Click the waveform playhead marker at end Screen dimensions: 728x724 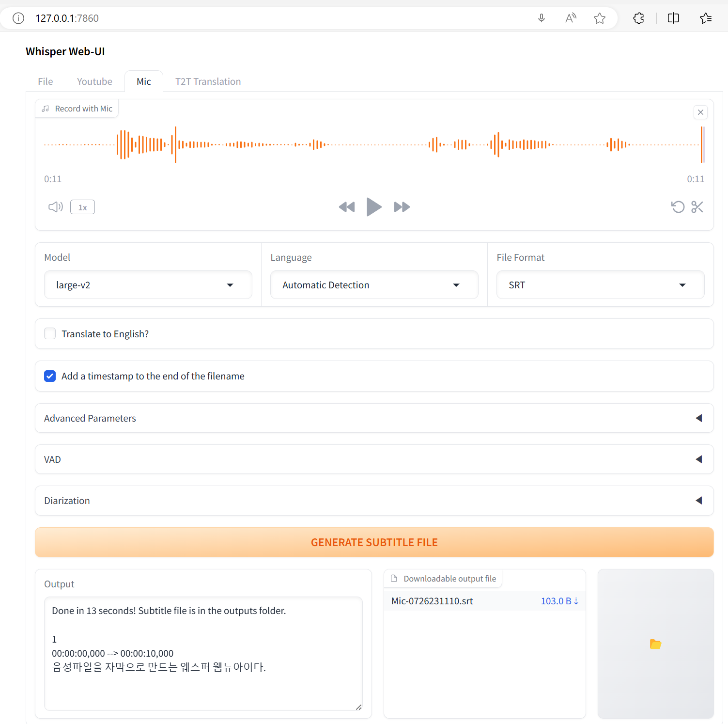(x=702, y=144)
